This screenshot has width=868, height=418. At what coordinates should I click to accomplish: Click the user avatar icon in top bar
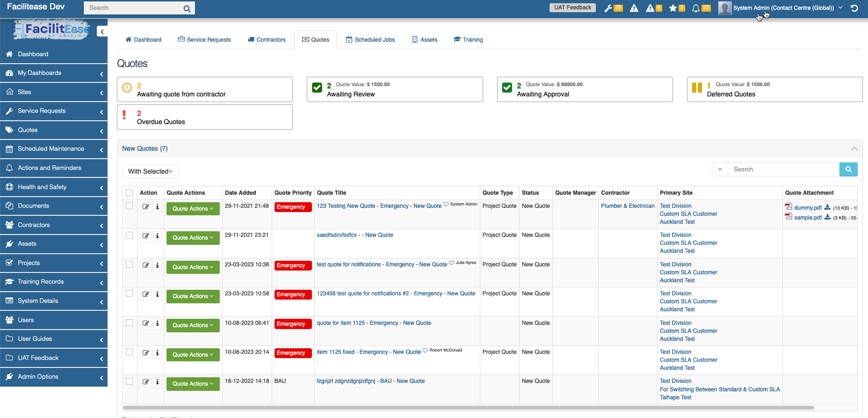coord(725,8)
